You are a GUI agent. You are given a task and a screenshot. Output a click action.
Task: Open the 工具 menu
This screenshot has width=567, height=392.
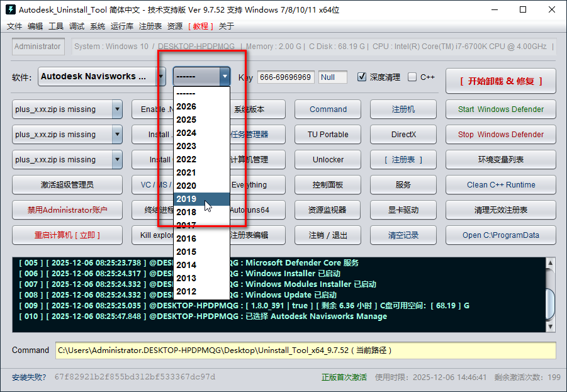point(55,26)
